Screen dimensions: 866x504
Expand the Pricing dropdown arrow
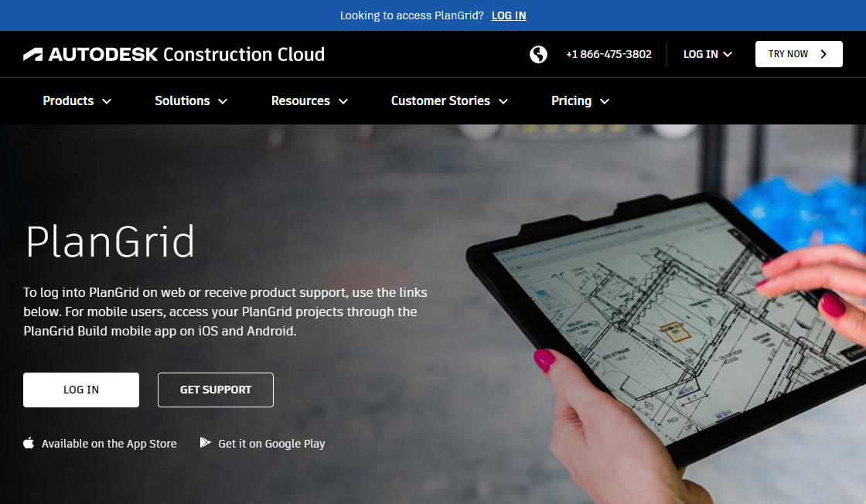pos(605,101)
